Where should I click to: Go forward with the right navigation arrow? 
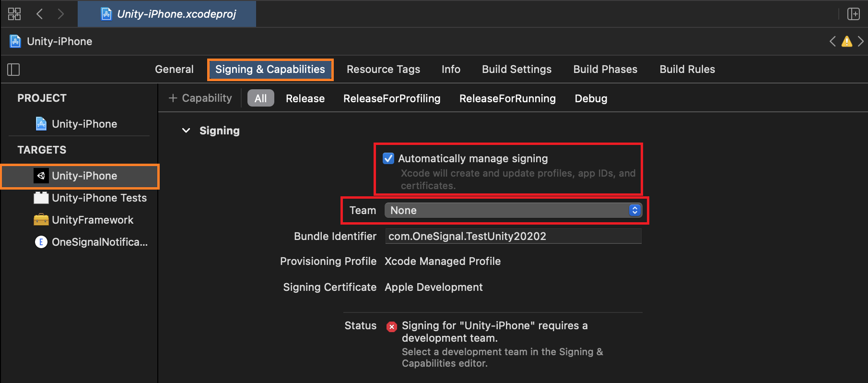click(61, 14)
